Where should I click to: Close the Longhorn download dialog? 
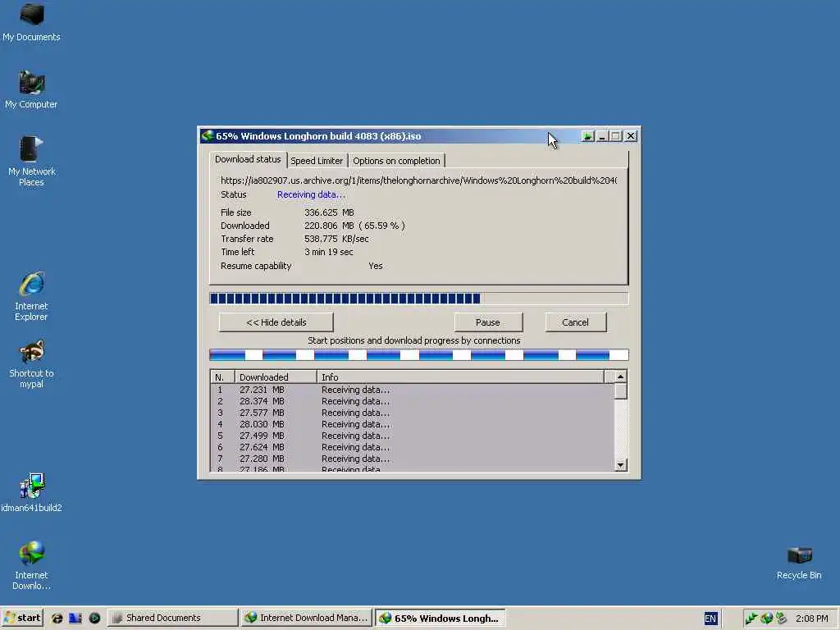coord(631,136)
